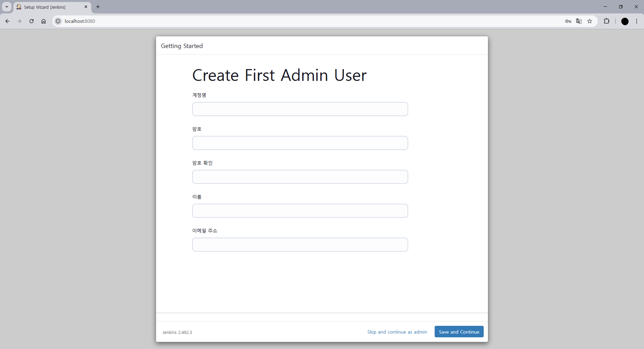Screen dimensions: 644x349
Task: Open the Chrome three-dot menu
Action: (x=637, y=21)
